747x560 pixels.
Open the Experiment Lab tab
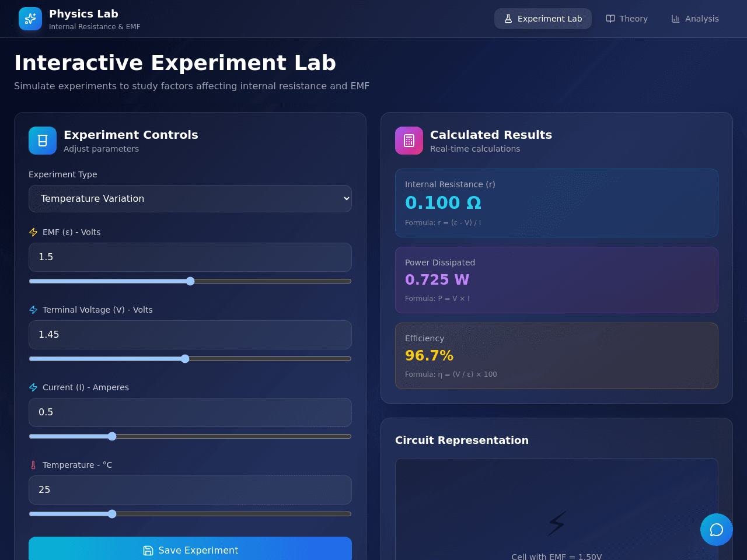click(x=543, y=19)
